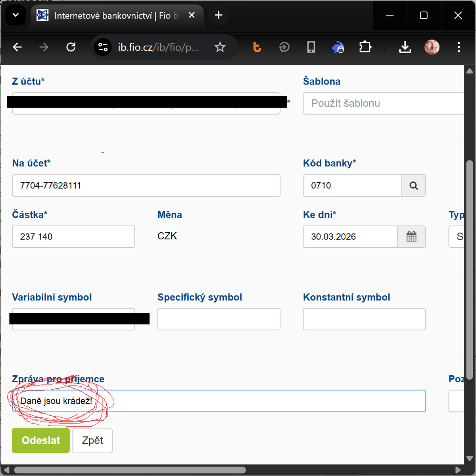Bookmark this page with star icon
Screen dimensions: 476x476
[220, 47]
